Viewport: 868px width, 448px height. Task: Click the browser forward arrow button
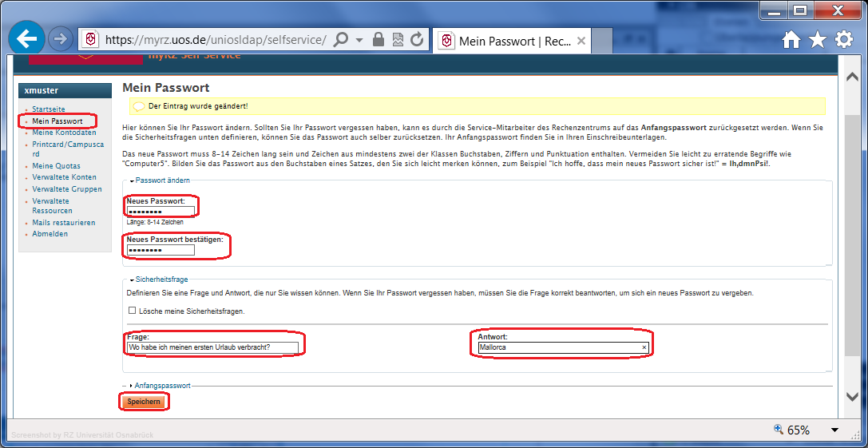point(61,39)
